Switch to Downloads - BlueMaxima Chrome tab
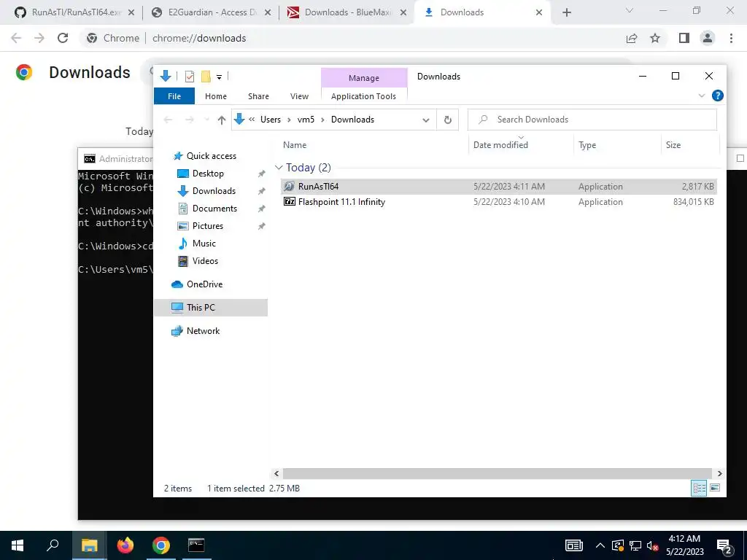Viewport: 747px width, 560px height. pos(347,12)
